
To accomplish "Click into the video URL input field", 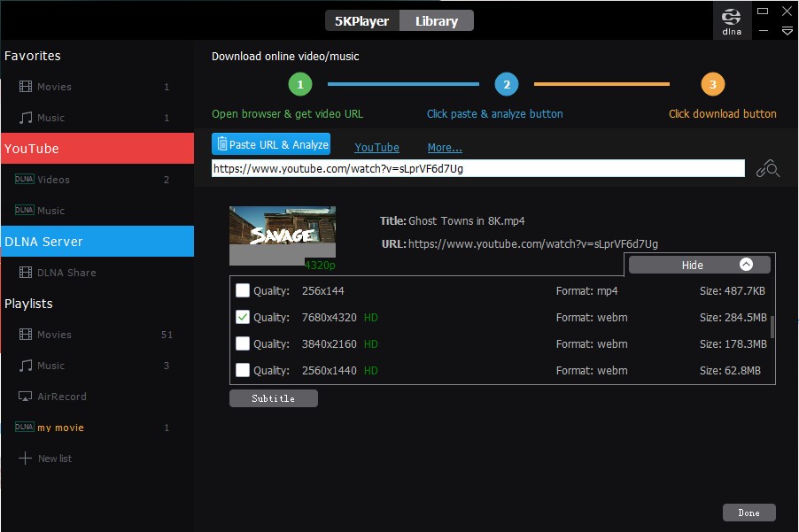I will (x=478, y=168).
